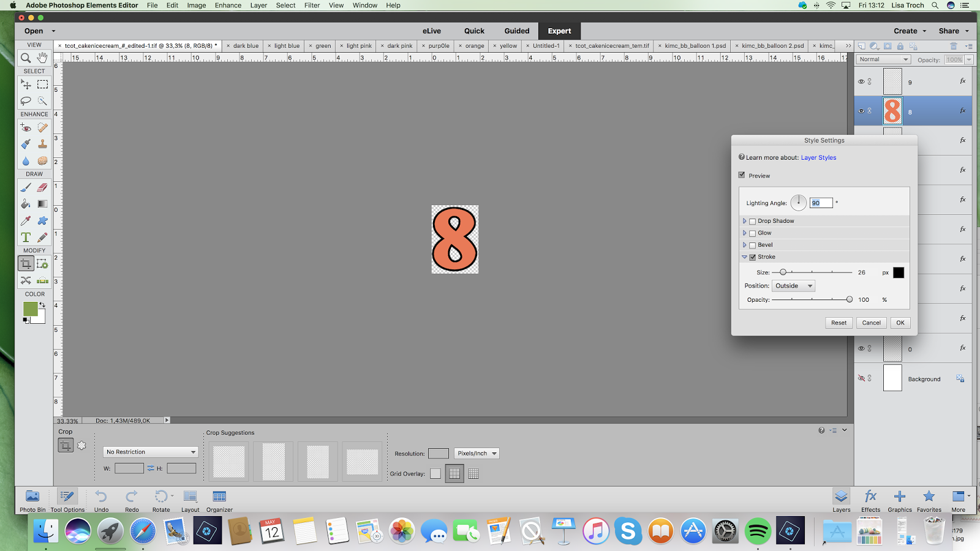Select the Color Picker eyedropper tool
The image size is (980, 551).
pyautogui.click(x=26, y=220)
